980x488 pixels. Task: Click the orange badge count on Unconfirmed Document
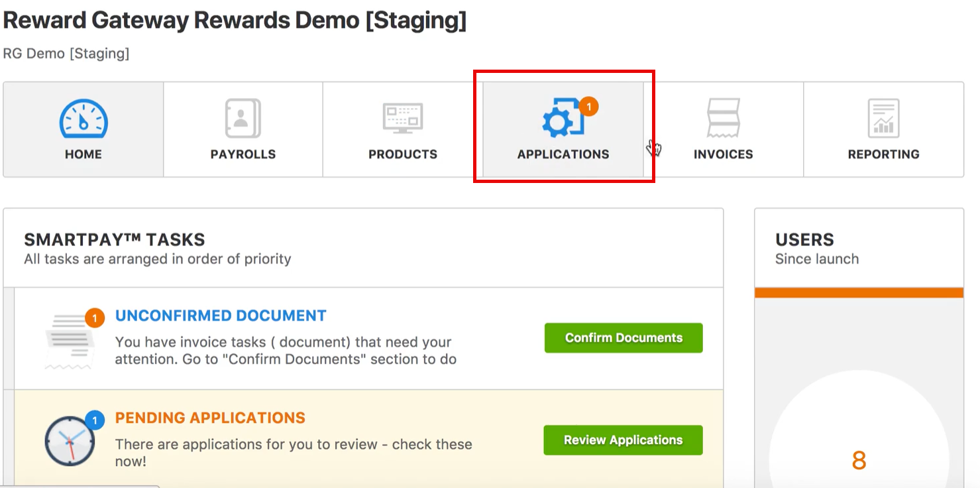95,318
